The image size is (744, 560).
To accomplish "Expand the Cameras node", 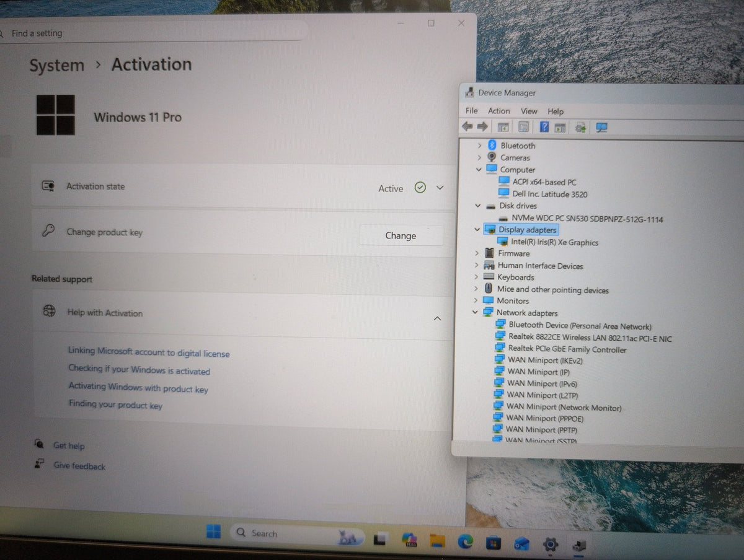I will point(479,158).
